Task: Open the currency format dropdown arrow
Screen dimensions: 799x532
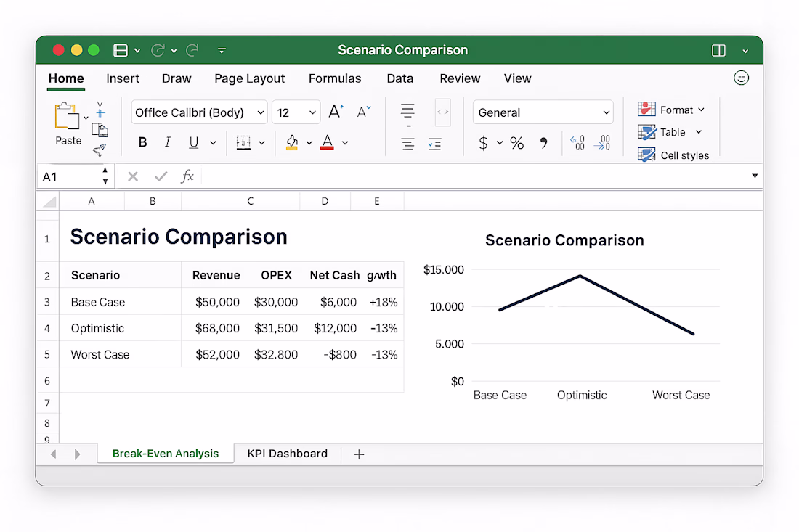Action: [500, 143]
